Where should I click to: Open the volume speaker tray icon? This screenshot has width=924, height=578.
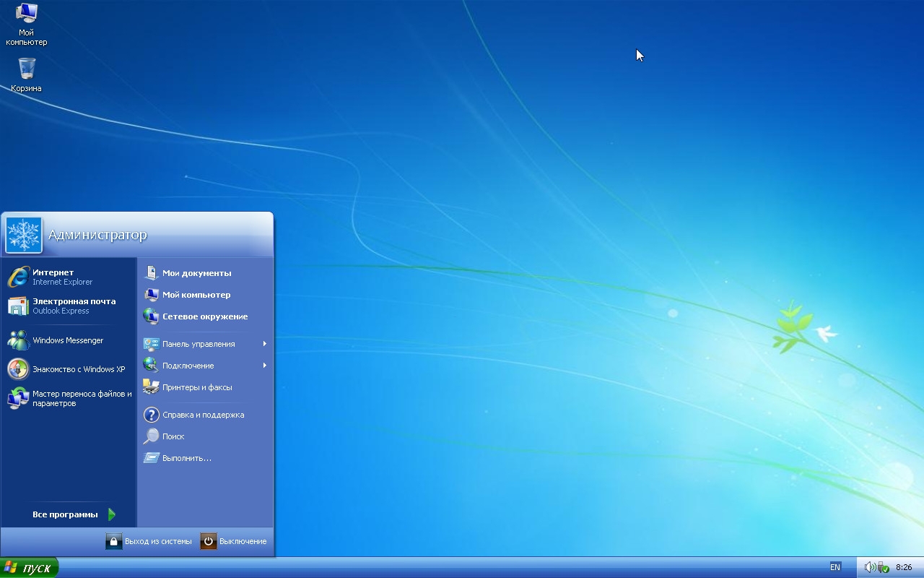click(x=870, y=568)
